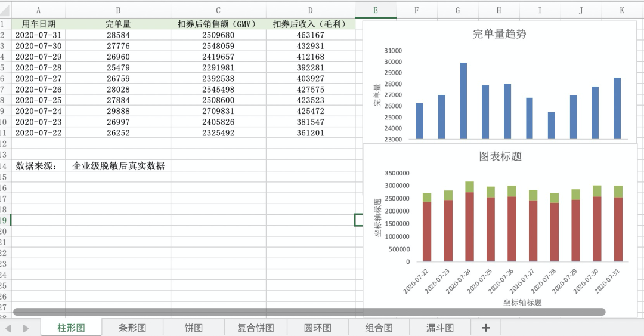Select column C header
Viewport: 644px width, 336px height.
coord(218,10)
